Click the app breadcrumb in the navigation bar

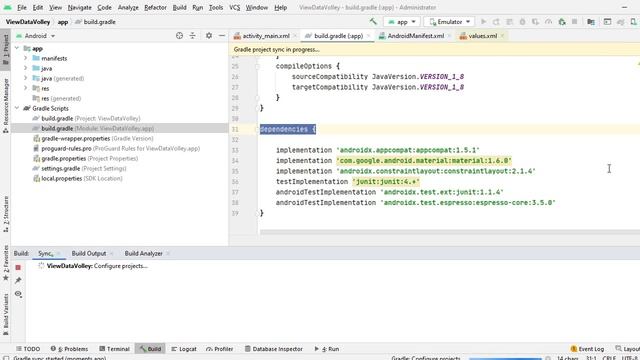(62, 22)
